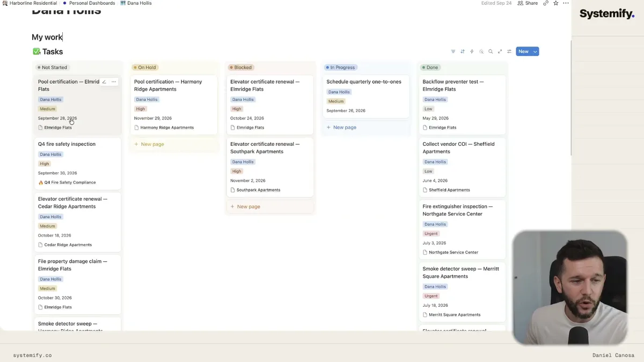Click the Not Started column header

(52, 68)
